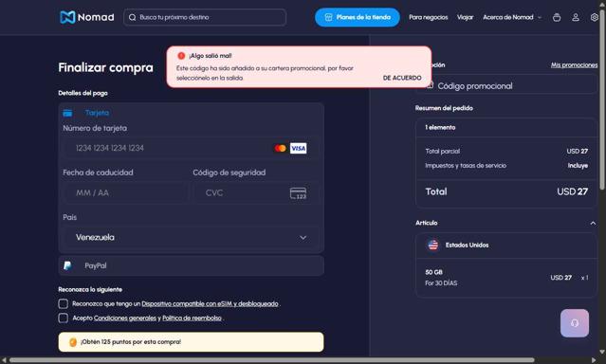Viewport: 606px width, 364px height.
Task: Click the Total USD 27 amount
Action: tap(572, 191)
